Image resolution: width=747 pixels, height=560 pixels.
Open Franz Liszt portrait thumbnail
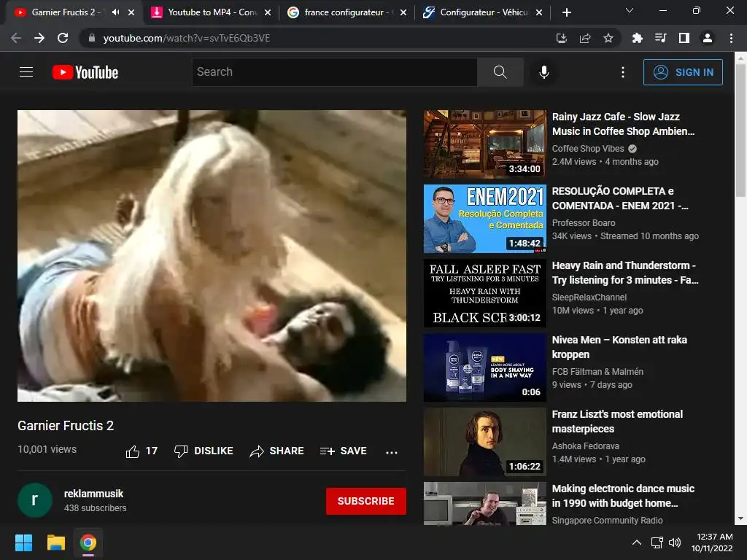484,441
